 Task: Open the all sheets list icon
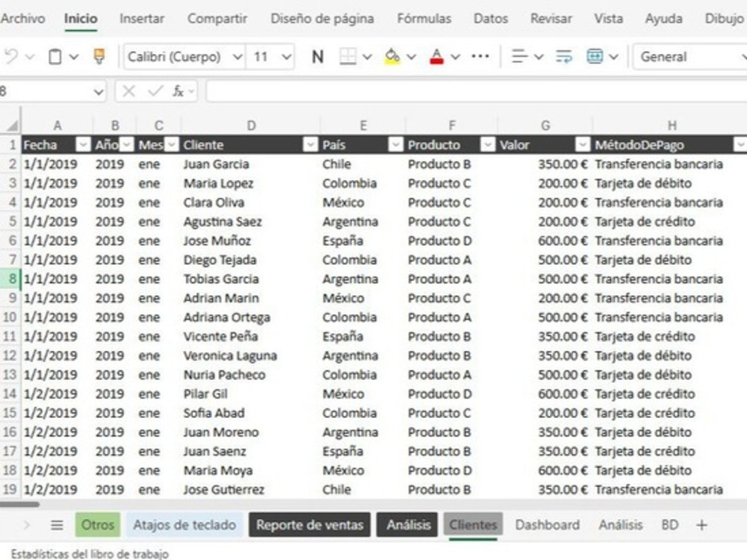pyautogui.click(x=57, y=525)
